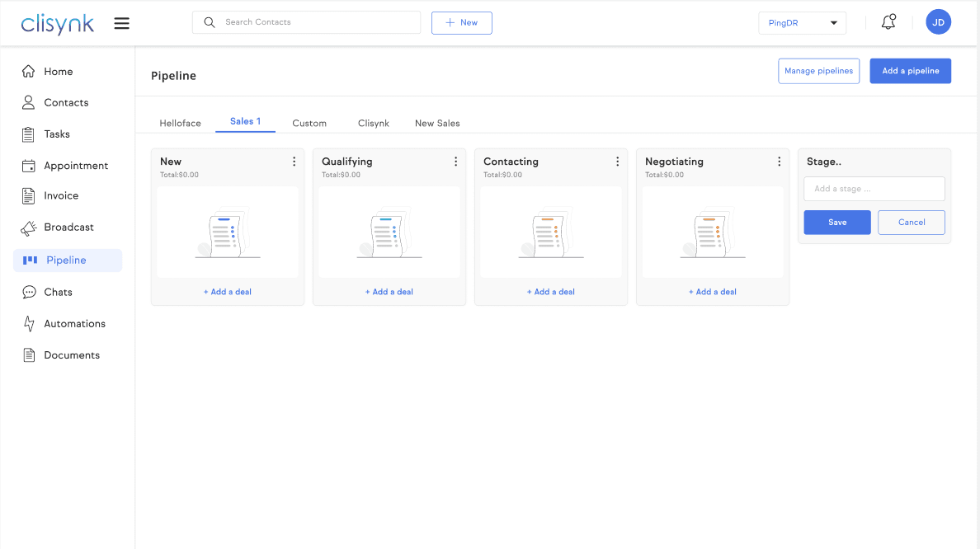
Task: Save the new stage
Action: point(836,223)
